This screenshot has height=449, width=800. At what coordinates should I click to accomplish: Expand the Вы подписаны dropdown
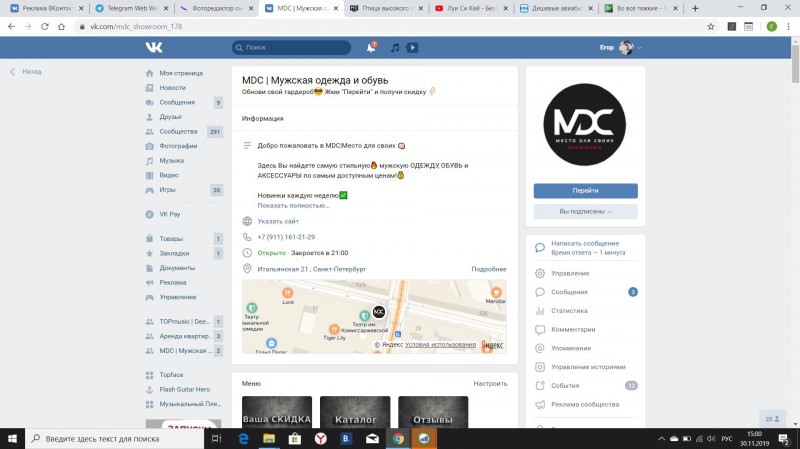coord(585,211)
